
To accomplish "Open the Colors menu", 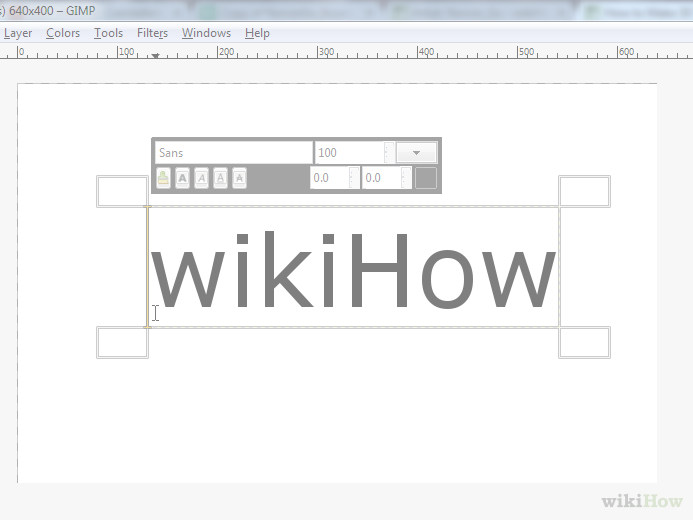I will tap(63, 33).
